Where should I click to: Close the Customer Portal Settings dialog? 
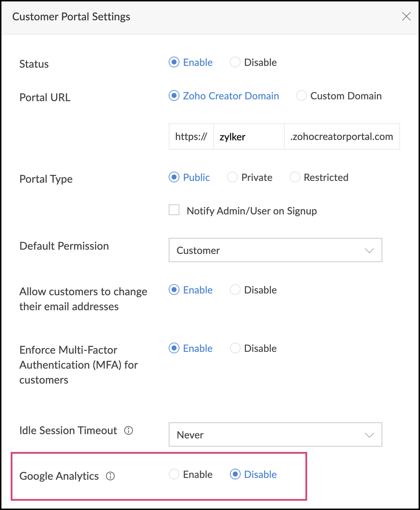[x=406, y=16]
